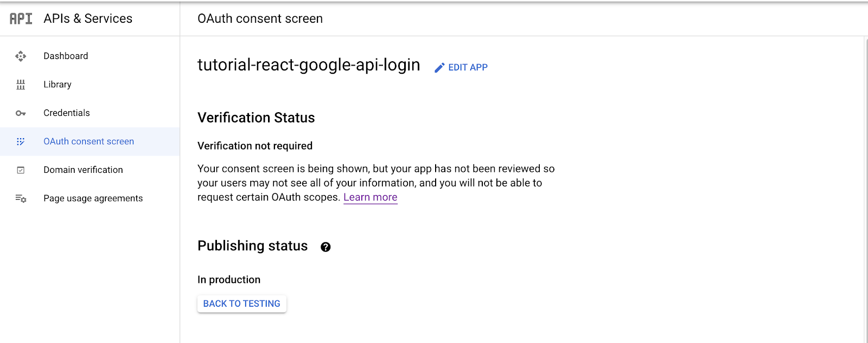The width and height of the screenshot is (868, 343).
Task: Click the Edit App pencil icon
Action: 439,68
